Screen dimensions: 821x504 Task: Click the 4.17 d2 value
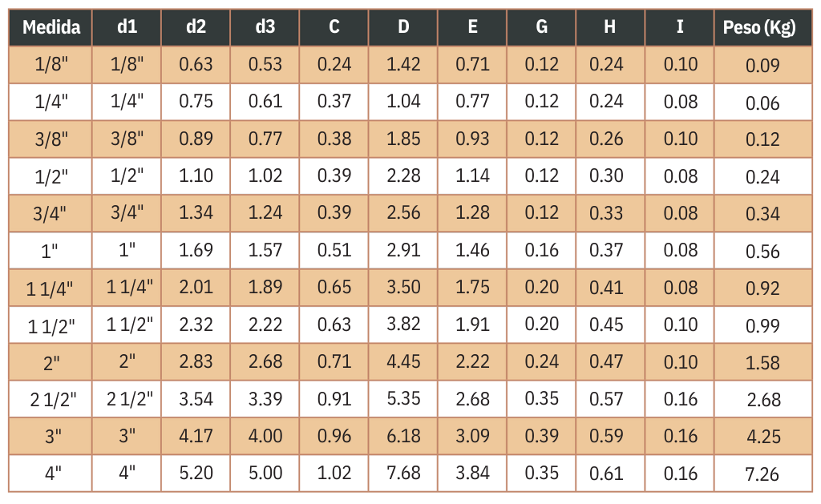196,436
